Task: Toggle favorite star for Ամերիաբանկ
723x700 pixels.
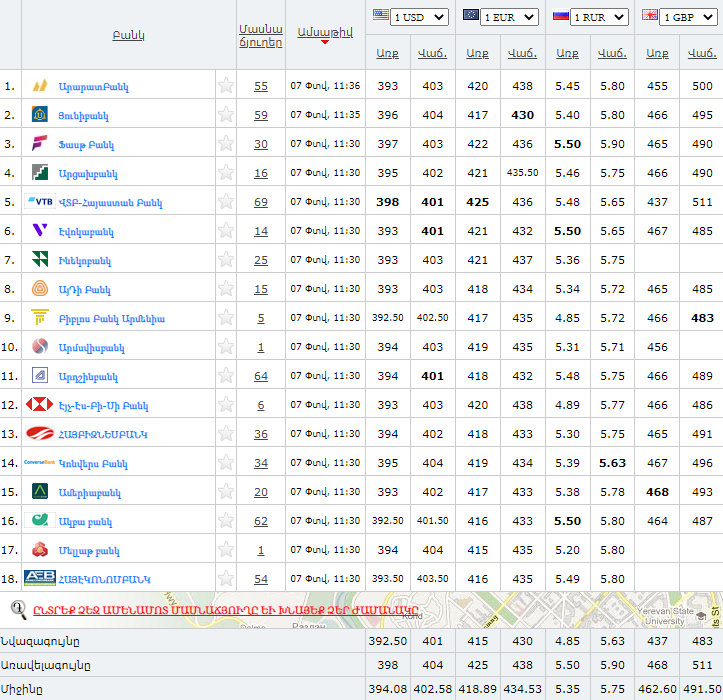Action: click(x=226, y=492)
